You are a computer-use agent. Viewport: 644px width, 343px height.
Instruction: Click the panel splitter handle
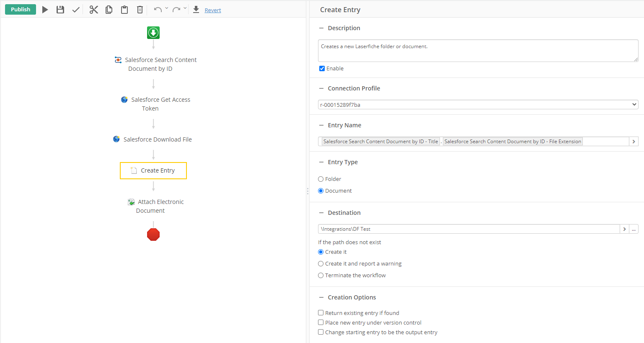(x=308, y=191)
